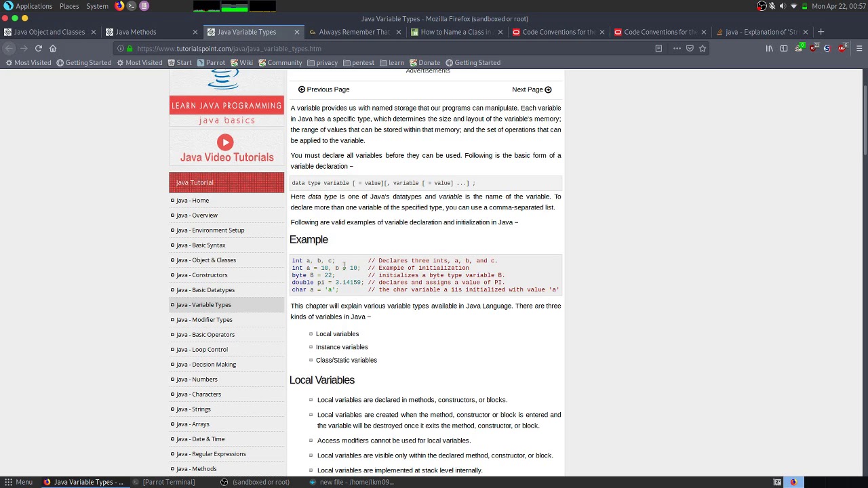This screenshot has height=488, width=868.
Task: Open OBS icon in system tray
Action: coord(762,6)
